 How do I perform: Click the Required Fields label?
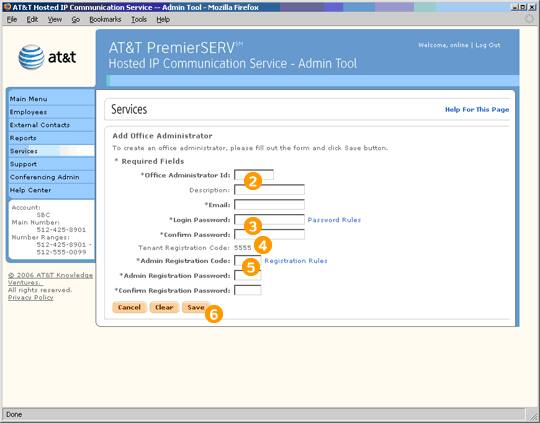click(x=149, y=161)
